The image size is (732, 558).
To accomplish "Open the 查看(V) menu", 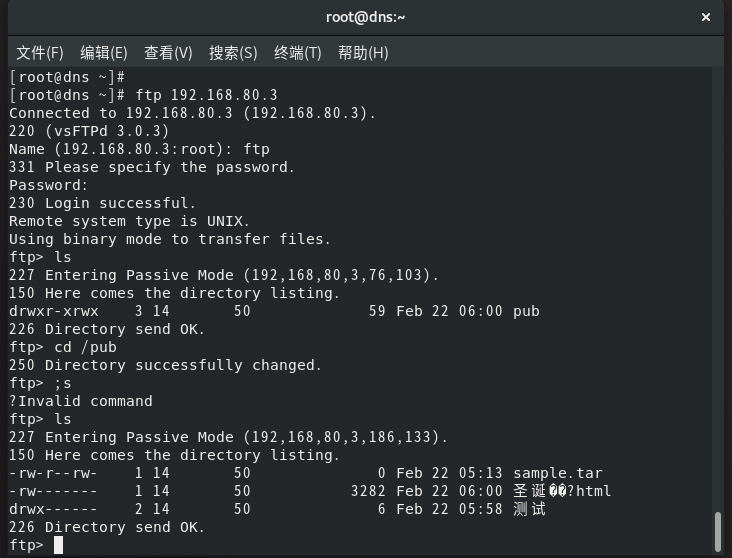I will coord(168,53).
